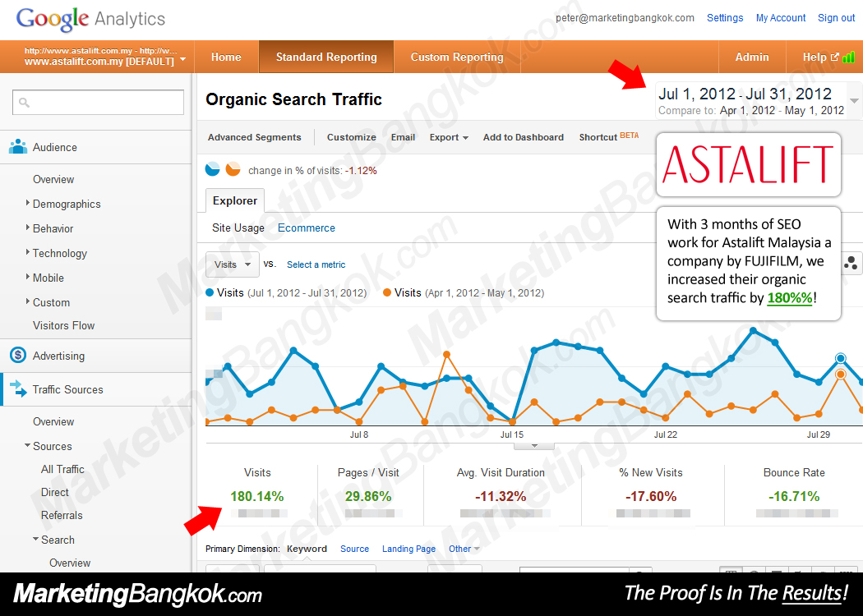Viewport: 863px width, 616px height.
Task: Expand the Technology section
Action: pyautogui.click(x=27, y=252)
